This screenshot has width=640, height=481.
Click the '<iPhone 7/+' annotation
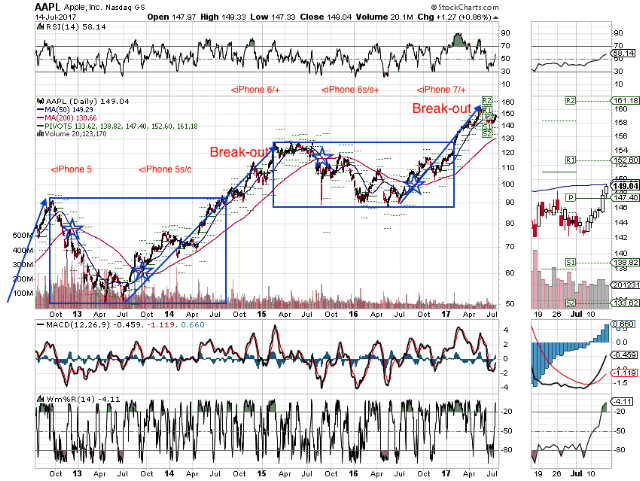[441, 90]
